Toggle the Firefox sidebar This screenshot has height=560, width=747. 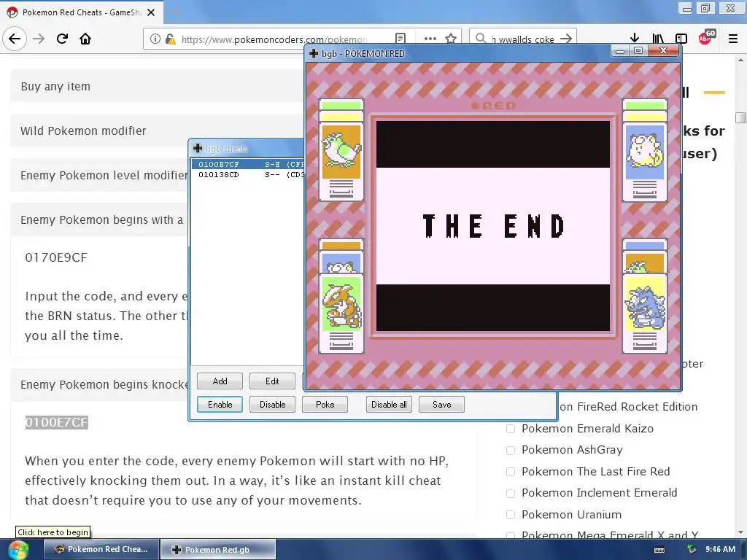coord(681,39)
